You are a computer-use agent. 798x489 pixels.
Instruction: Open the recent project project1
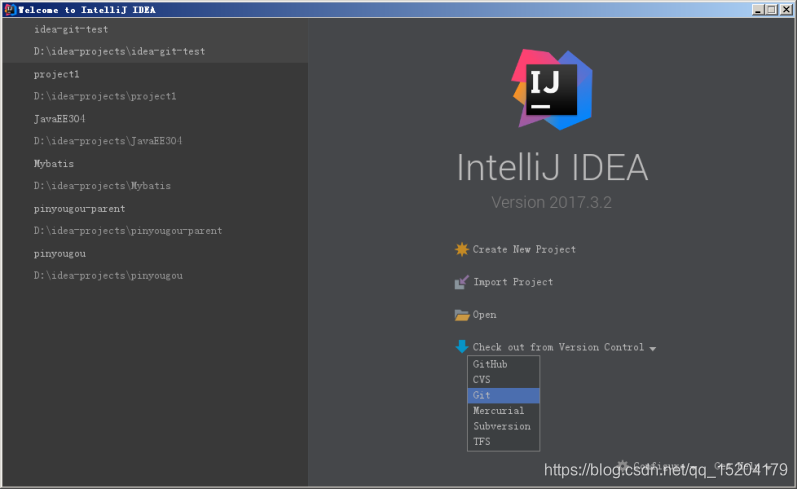pyautogui.click(x=56, y=74)
